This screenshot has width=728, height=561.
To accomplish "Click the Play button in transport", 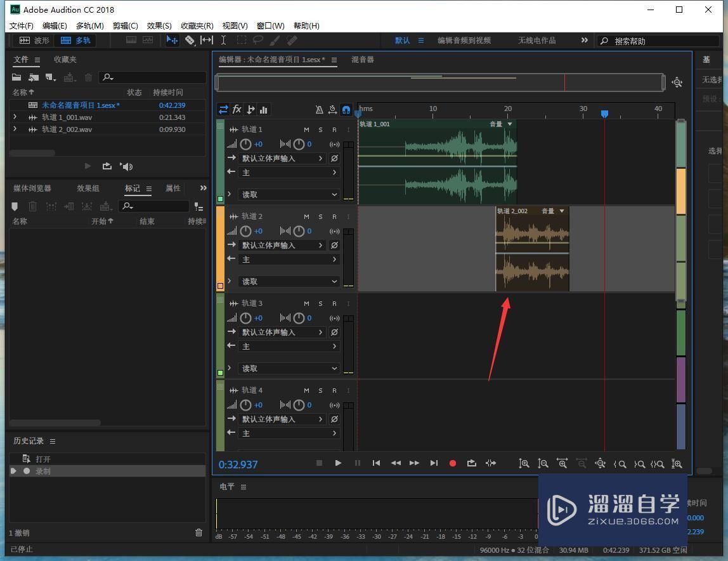I will click(338, 463).
